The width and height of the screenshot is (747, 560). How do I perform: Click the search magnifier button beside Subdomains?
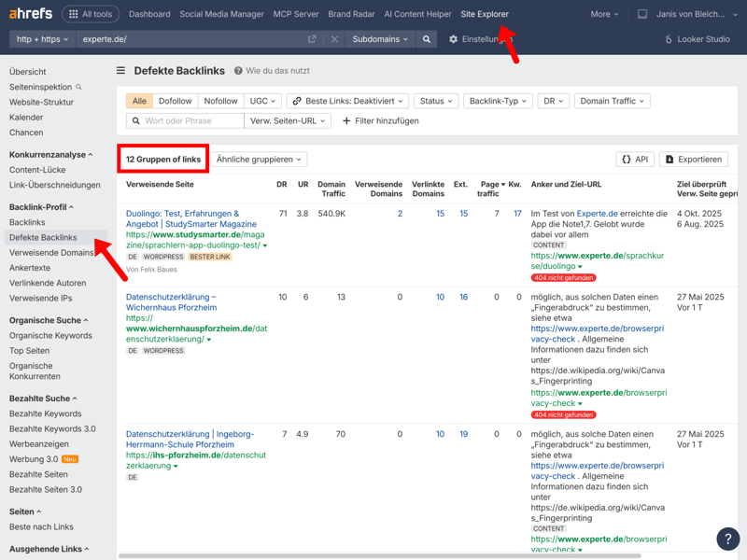pos(427,39)
